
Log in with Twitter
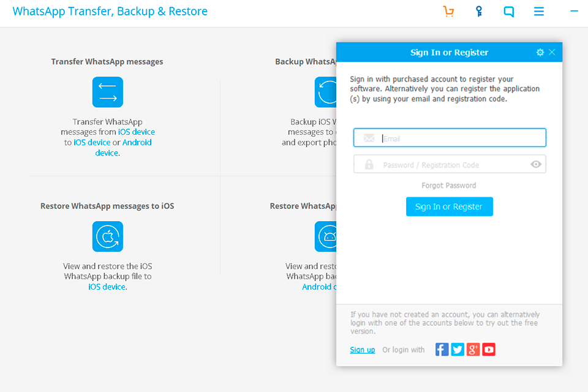click(x=458, y=349)
